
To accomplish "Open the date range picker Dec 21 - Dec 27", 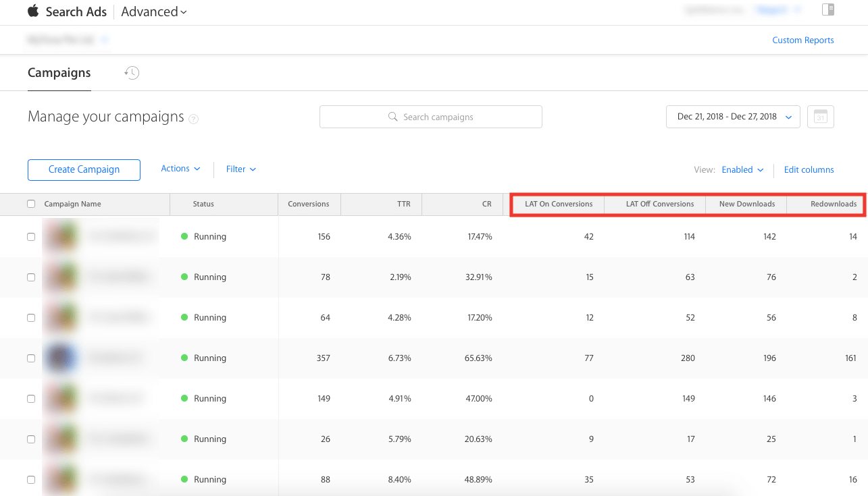I will click(x=733, y=117).
